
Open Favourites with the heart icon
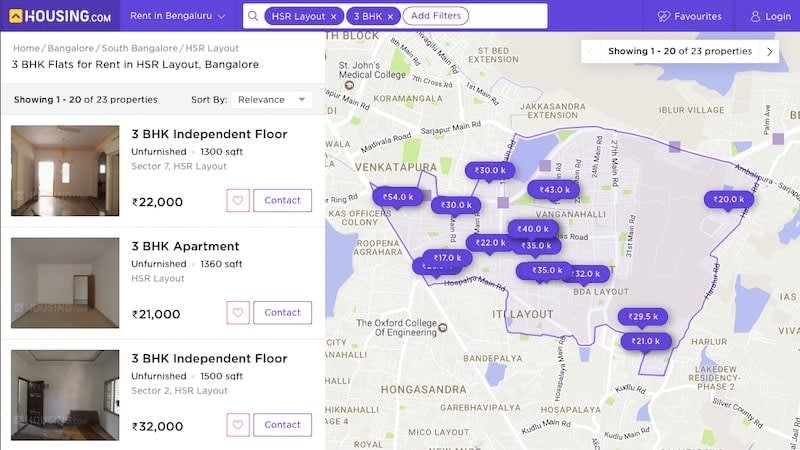(664, 16)
